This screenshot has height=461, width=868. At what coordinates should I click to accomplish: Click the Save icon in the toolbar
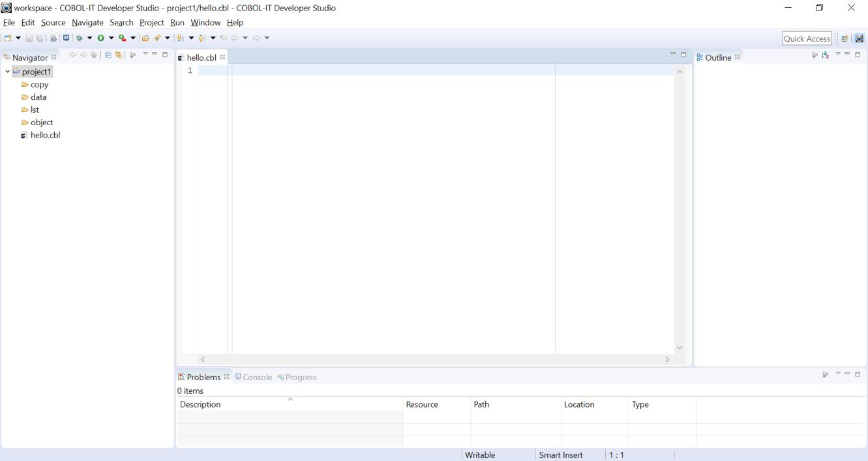[28, 37]
